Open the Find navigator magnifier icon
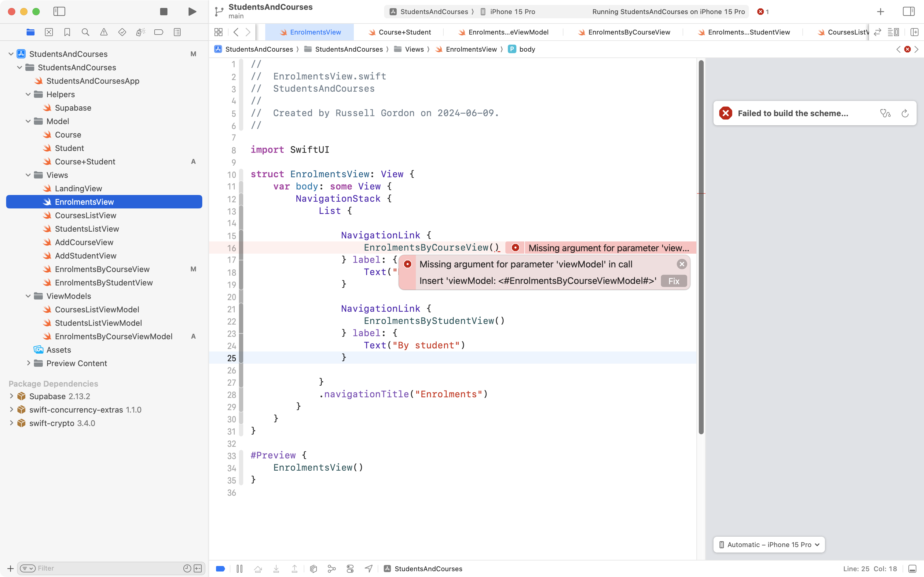 coord(86,32)
